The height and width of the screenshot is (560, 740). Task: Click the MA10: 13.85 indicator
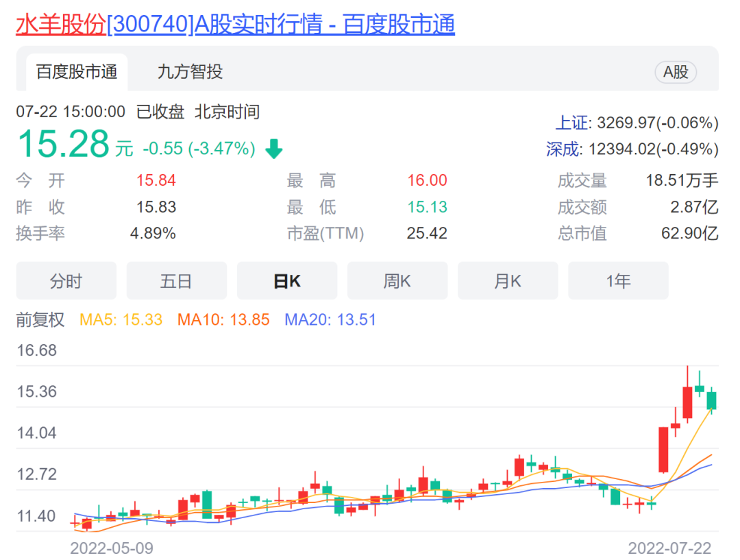tap(223, 319)
